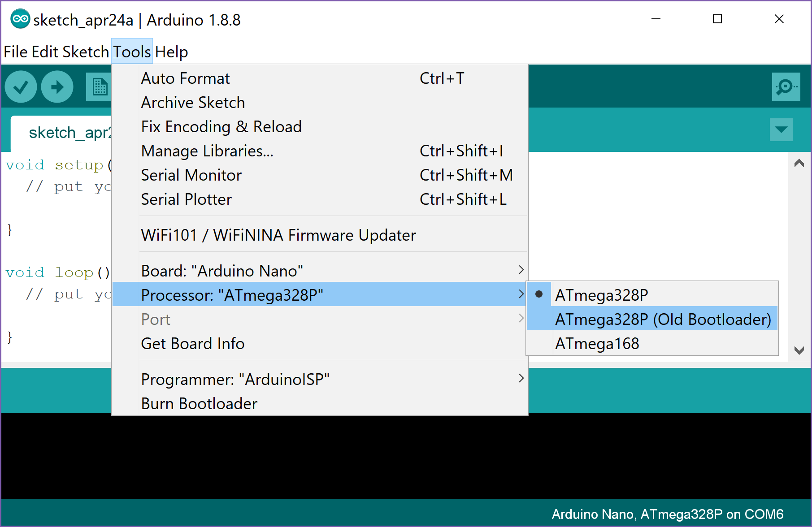Viewport: 812px width, 527px height.
Task: Open the File menu
Action: [16, 52]
